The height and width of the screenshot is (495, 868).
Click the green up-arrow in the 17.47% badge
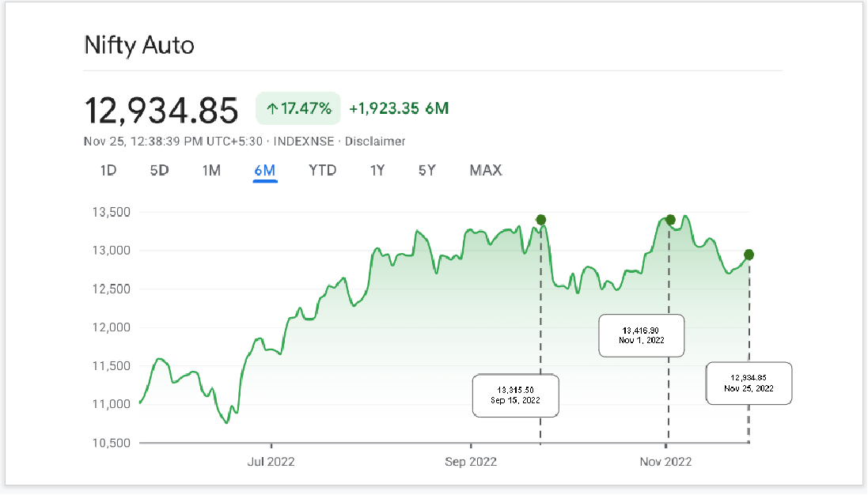pos(271,109)
